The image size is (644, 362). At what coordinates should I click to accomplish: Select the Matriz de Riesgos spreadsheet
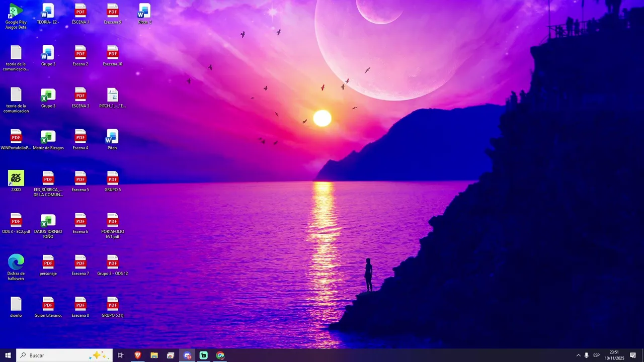tap(48, 140)
